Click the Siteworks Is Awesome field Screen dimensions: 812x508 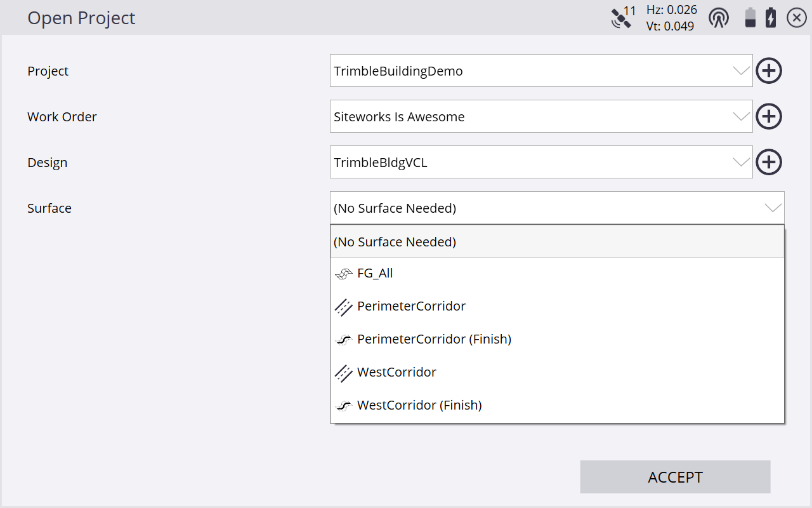541,116
